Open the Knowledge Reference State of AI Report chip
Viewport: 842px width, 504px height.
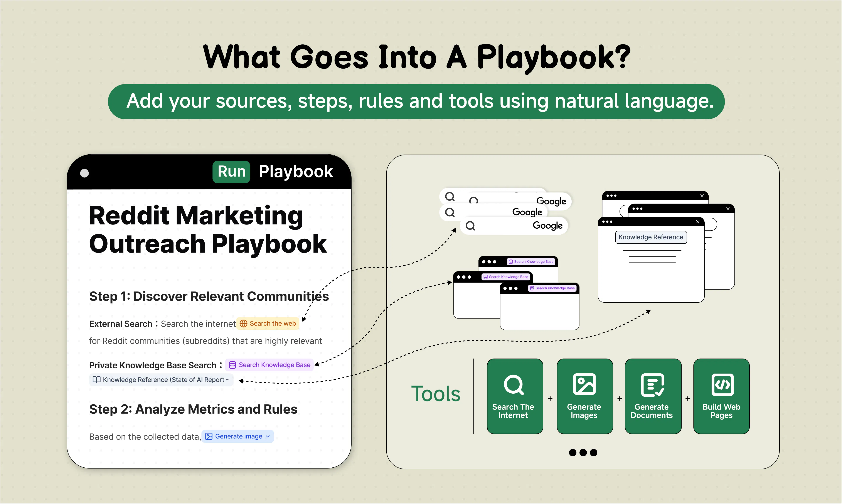(x=161, y=380)
